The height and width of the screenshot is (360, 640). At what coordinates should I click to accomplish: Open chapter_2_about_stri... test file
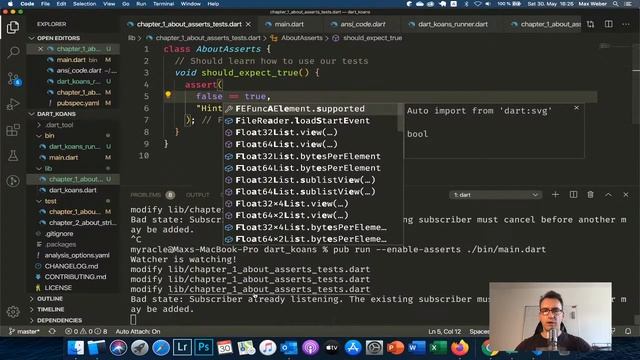point(82,222)
